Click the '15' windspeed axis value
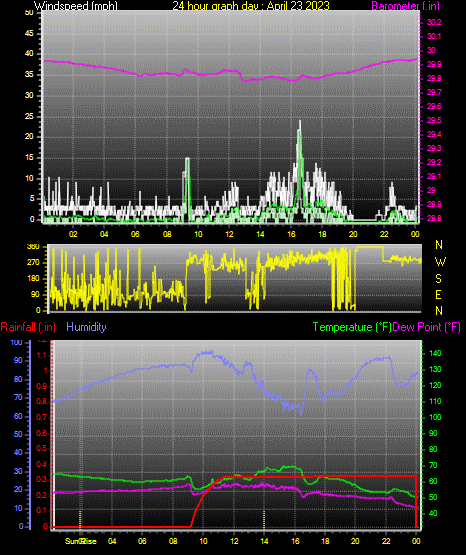Screen dimensions: 466x555 pos(29,158)
